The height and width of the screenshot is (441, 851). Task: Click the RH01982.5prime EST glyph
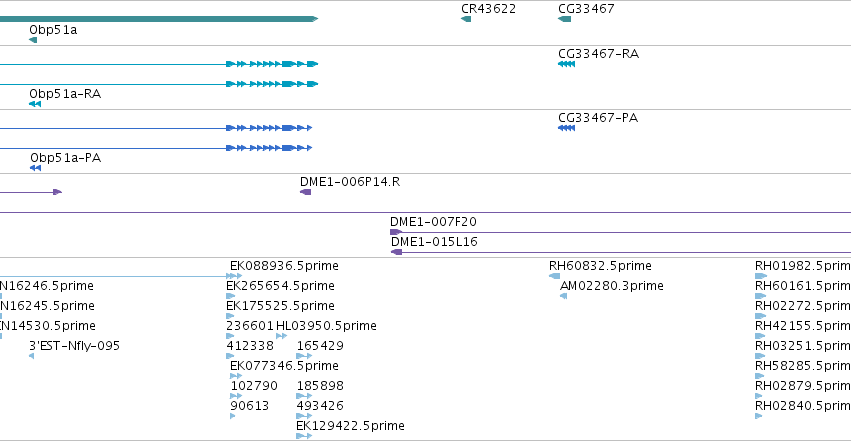point(761,276)
